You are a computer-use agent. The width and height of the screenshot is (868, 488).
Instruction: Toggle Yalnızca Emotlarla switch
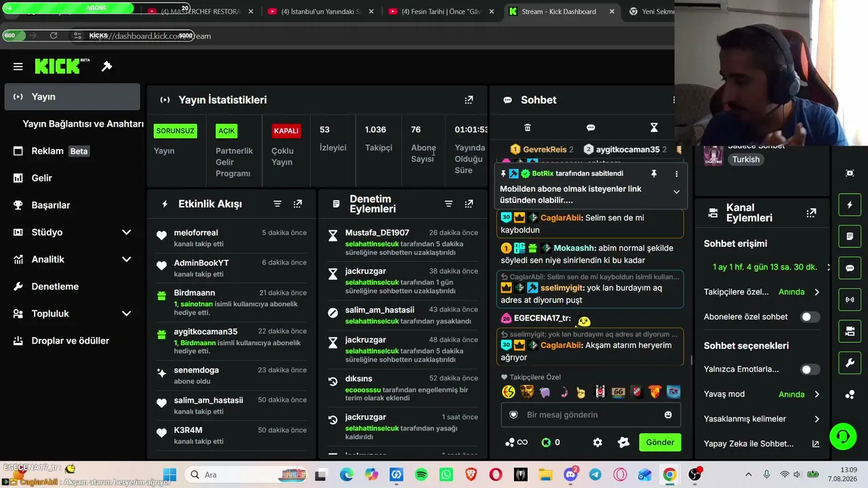click(x=810, y=369)
